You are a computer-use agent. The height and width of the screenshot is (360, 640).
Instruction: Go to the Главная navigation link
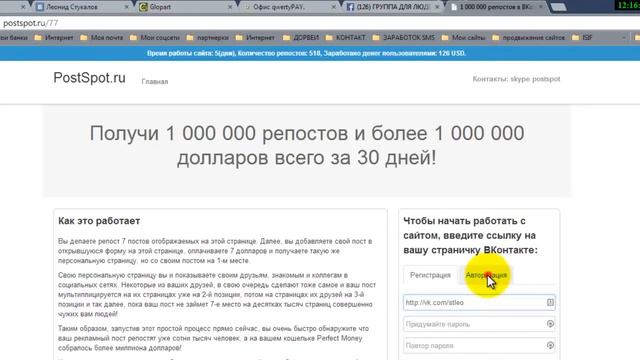155,82
